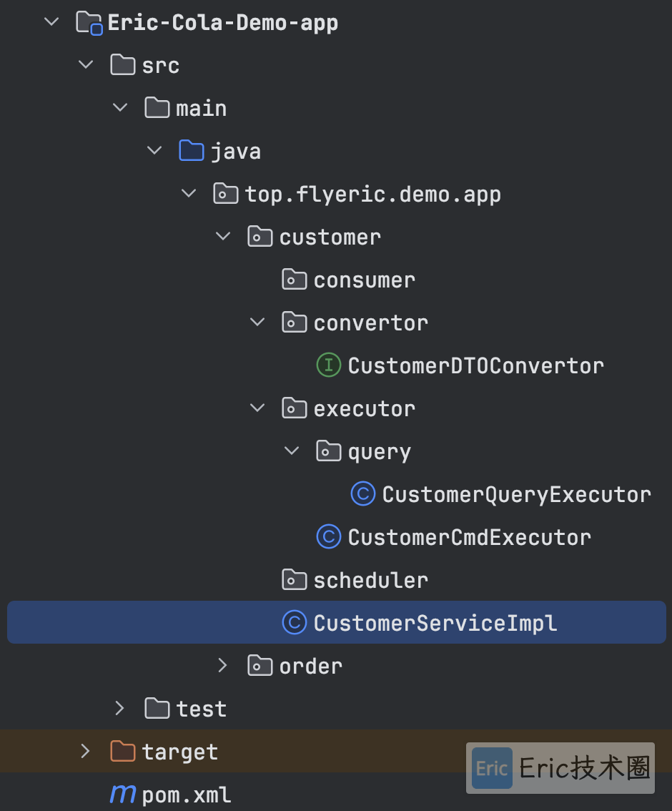Click the blue java source root icon
The height and width of the screenshot is (811, 672).
pos(192,151)
